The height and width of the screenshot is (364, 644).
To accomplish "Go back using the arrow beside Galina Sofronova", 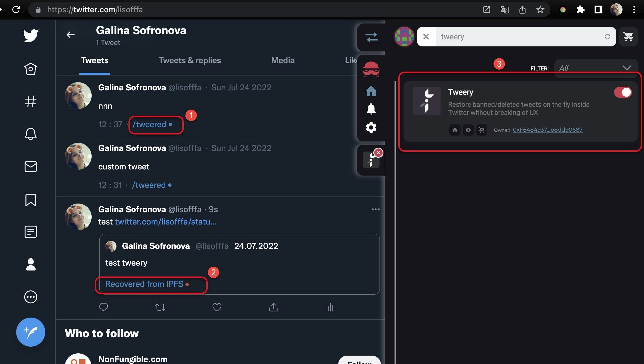I will [70, 35].
